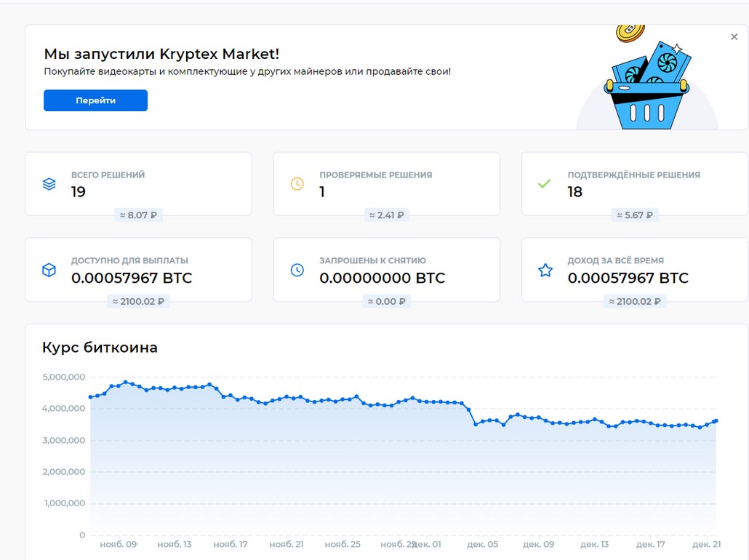
Task: Click the Всего решений count 19
Action: pos(79,191)
